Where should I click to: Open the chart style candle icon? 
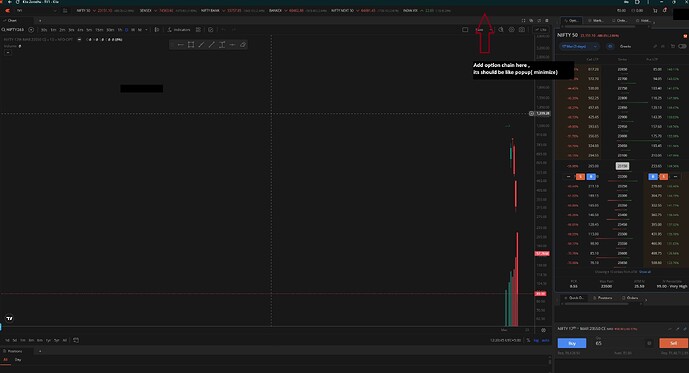point(157,30)
